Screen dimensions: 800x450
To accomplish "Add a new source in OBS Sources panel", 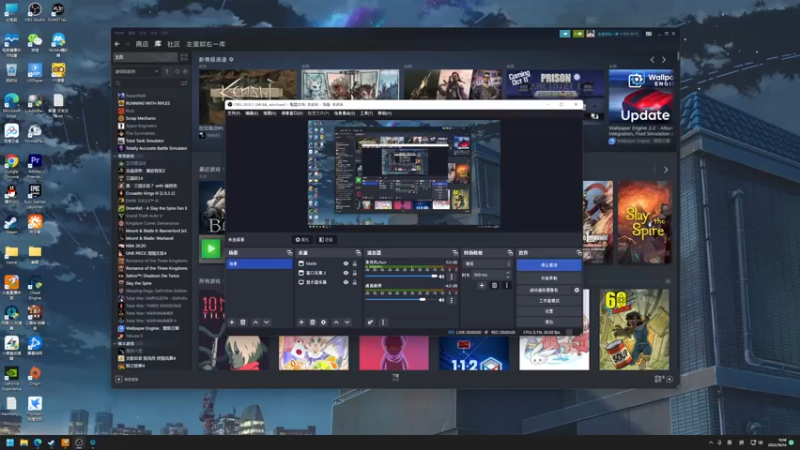I will pyautogui.click(x=301, y=322).
